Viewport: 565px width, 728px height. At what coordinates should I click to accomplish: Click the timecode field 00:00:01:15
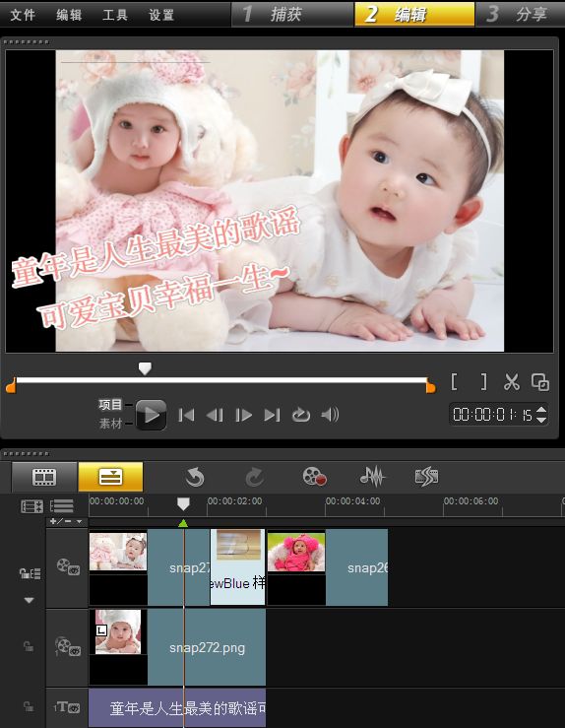click(492, 414)
